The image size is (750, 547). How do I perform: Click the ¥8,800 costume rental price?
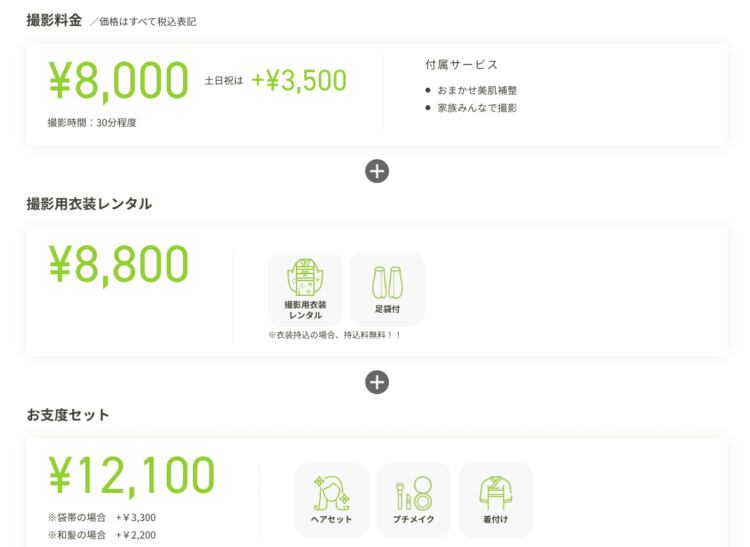coord(119,264)
